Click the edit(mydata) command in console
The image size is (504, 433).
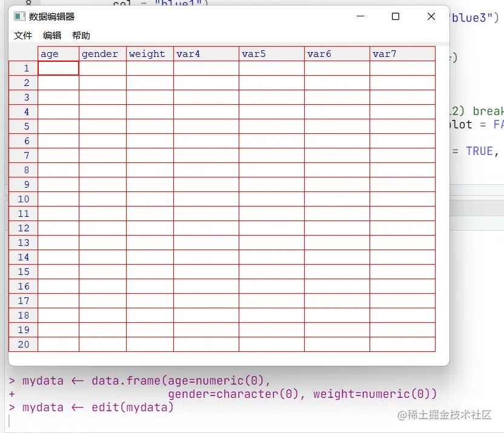point(133,408)
